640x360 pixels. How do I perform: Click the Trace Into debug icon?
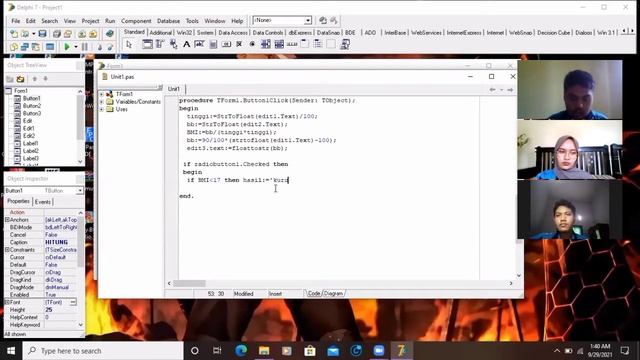(99, 47)
